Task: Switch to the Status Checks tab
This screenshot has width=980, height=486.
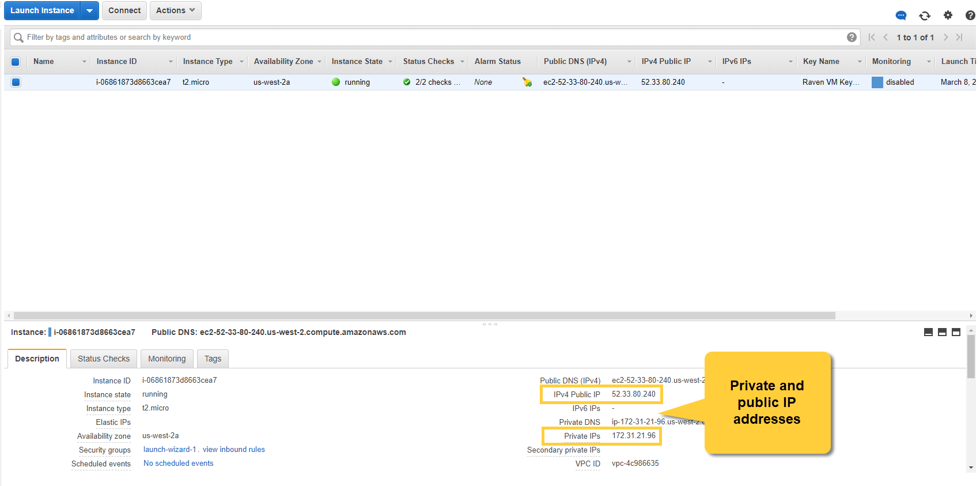Action: pyautogui.click(x=104, y=359)
